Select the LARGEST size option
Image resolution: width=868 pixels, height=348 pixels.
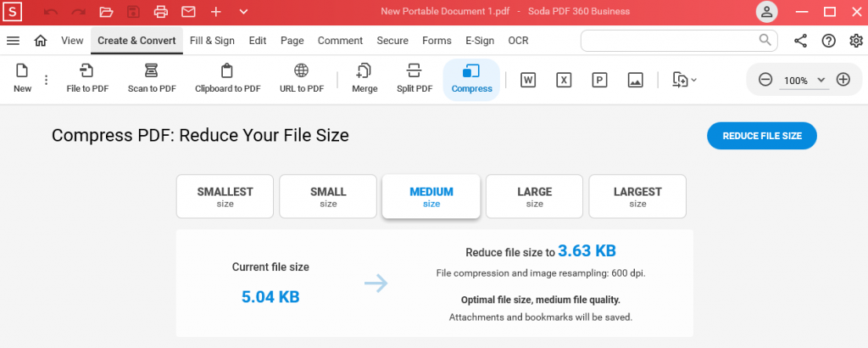click(x=637, y=197)
